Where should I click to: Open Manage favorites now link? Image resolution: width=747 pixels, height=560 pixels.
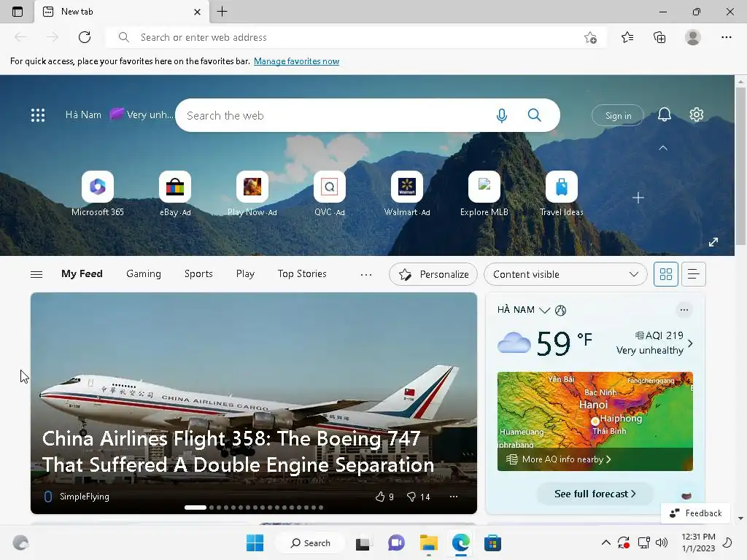click(x=296, y=61)
